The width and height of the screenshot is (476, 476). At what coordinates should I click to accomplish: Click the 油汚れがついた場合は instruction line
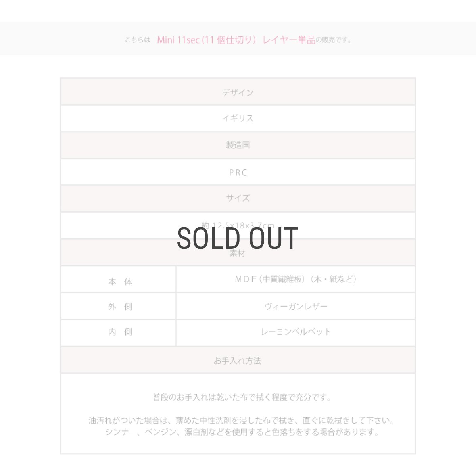tap(241, 420)
